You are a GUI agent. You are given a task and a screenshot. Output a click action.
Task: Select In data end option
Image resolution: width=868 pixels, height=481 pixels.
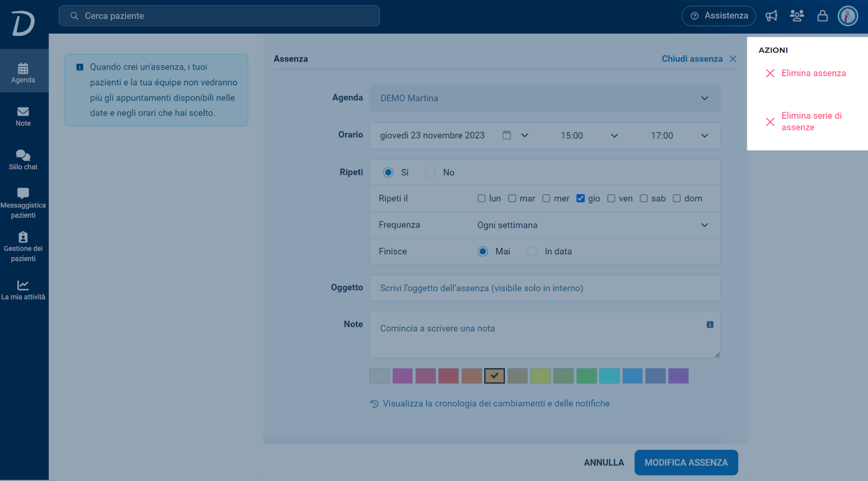pos(532,252)
